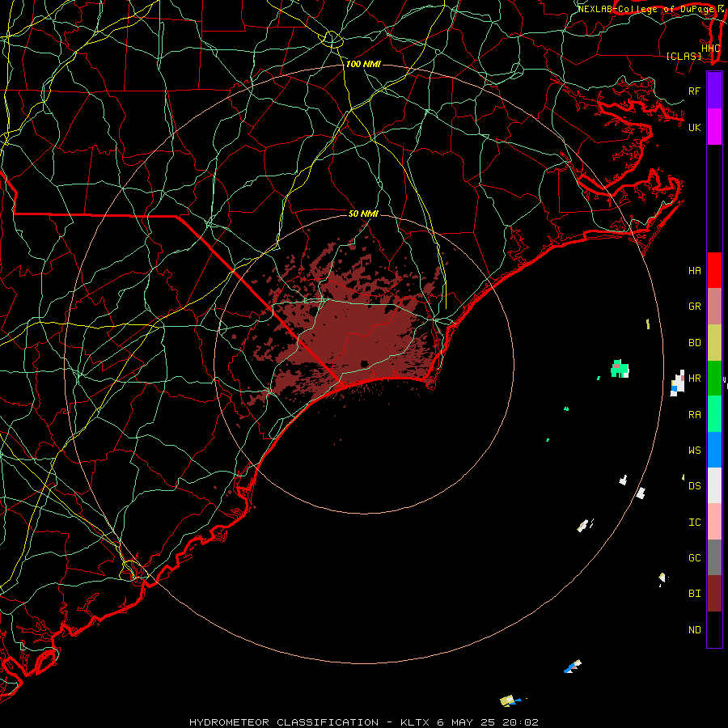This screenshot has height=728, width=728.
Task: Click the green rain echo offshore
Action: [620, 369]
